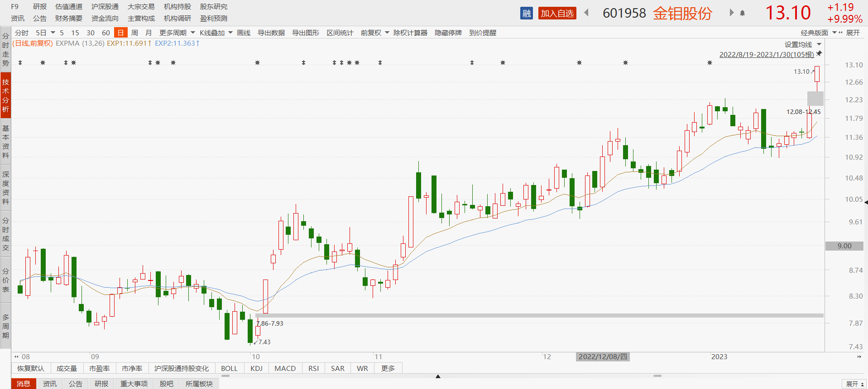The width and height of the screenshot is (868, 389).
Task: Open 沪深股通 menu item
Action: [x=105, y=7]
